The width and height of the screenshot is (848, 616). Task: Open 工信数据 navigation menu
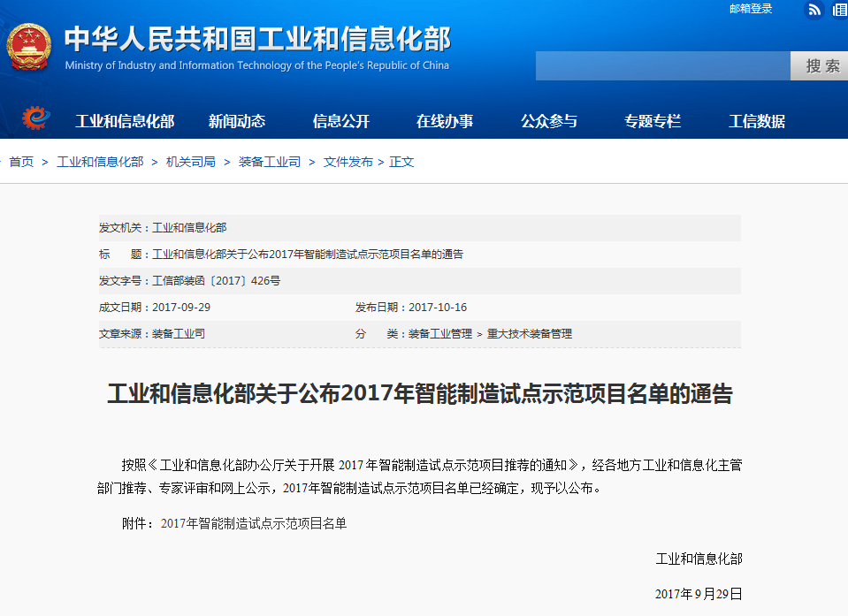pyautogui.click(x=757, y=121)
